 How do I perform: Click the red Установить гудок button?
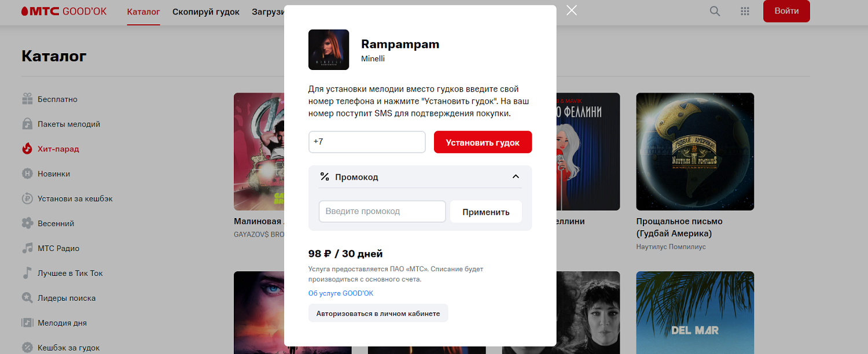(483, 142)
